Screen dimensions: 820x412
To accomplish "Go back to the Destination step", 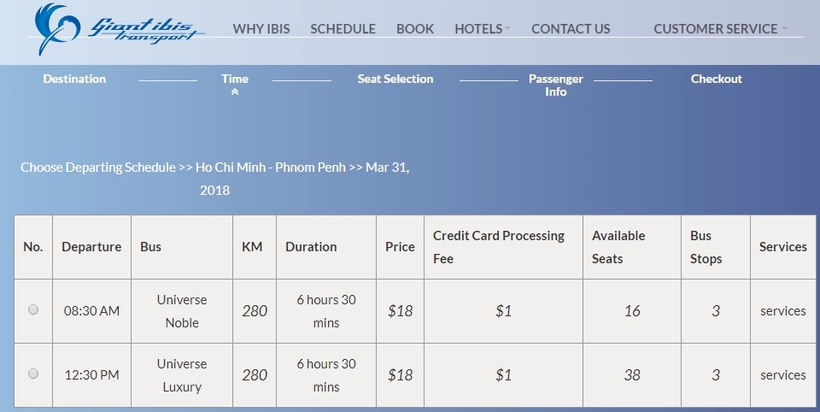I will [x=74, y=79].
